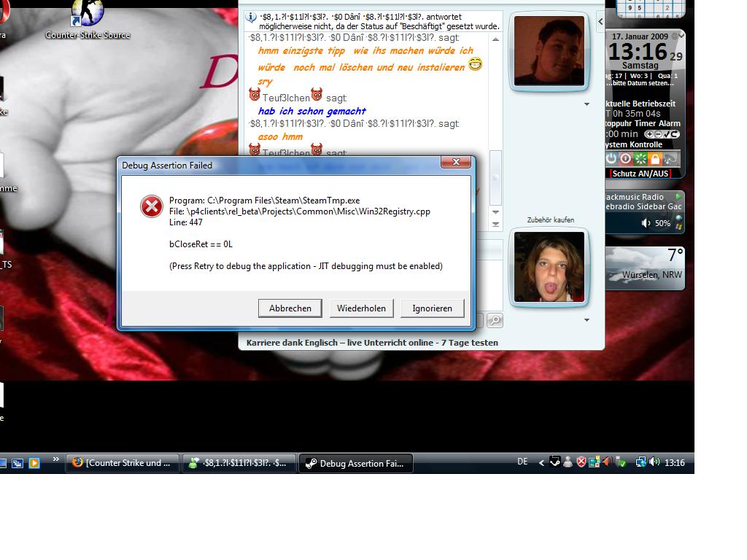Open the Würselen, NRW weather gadget
This screenshot has height=560, width=747.
[645, 268]
